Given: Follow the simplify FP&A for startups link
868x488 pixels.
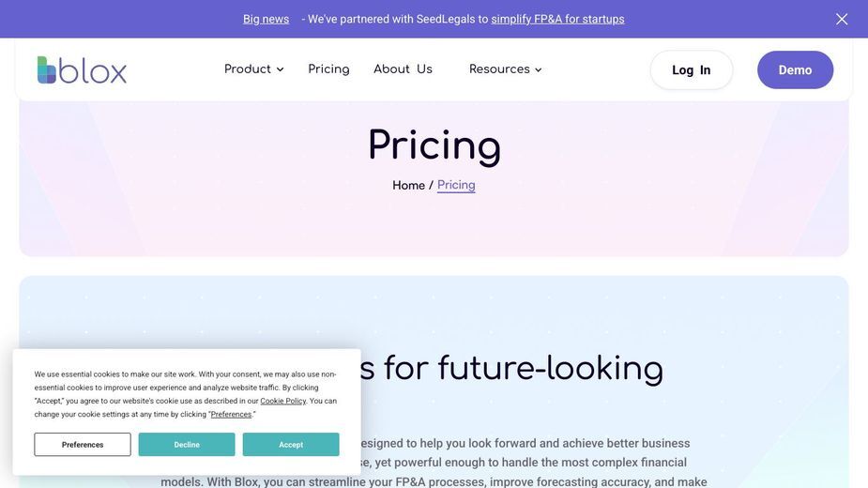Looking at the screenshot, I should coord(557,19).
